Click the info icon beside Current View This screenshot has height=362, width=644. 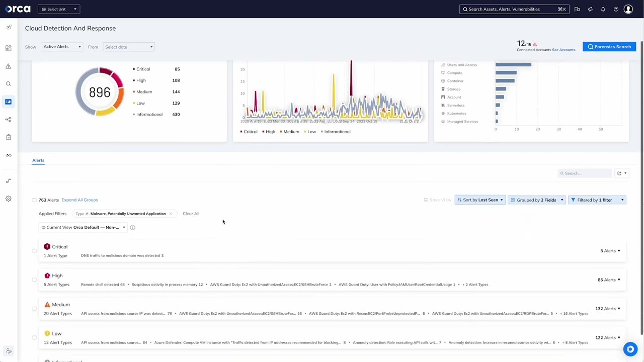pyautogui.click(x=132, y=227)
